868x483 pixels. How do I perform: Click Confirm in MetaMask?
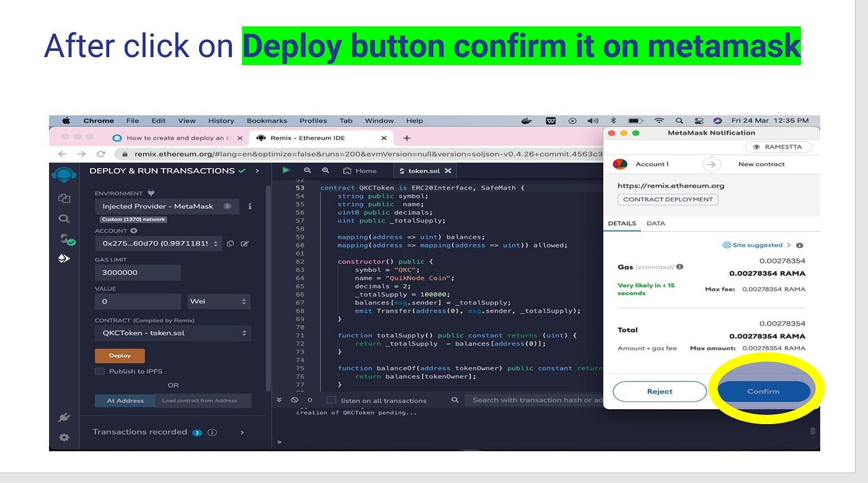763,391
